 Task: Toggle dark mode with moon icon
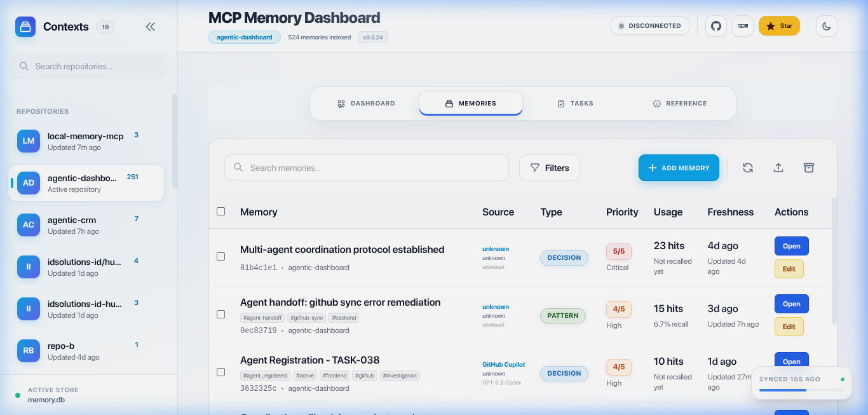(x=827, y=26)
